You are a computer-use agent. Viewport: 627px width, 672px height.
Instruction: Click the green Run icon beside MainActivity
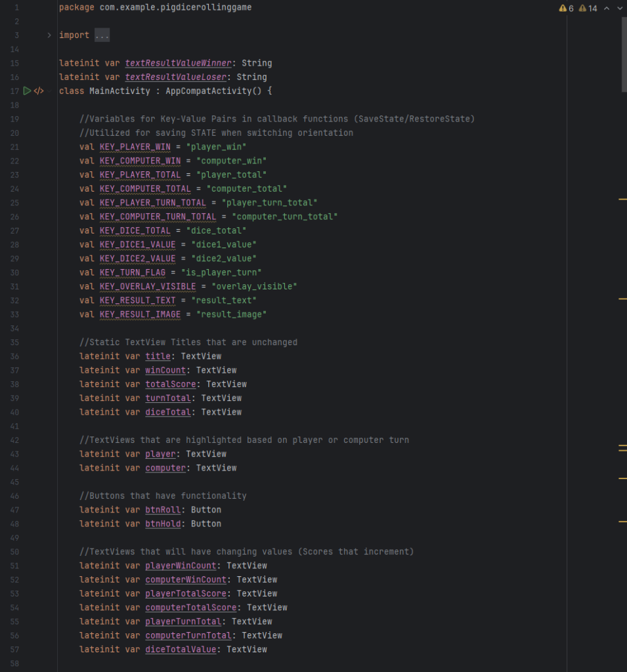(x=27, y=91)
